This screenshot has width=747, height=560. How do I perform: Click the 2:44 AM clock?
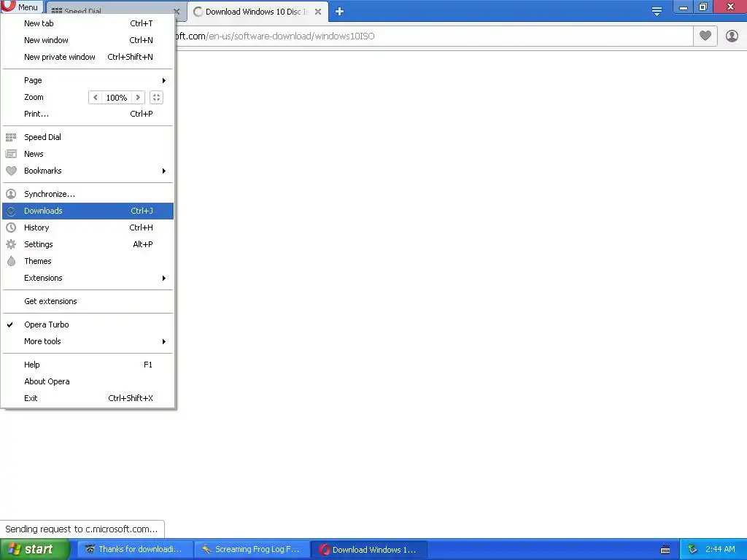[720, 550]
